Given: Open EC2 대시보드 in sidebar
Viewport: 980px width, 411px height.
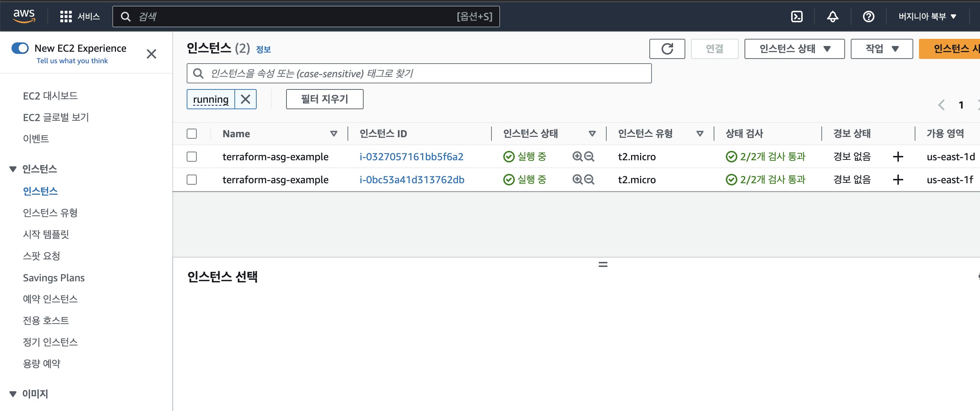Looking at the screenshot, I should click(x=50, y=96).
